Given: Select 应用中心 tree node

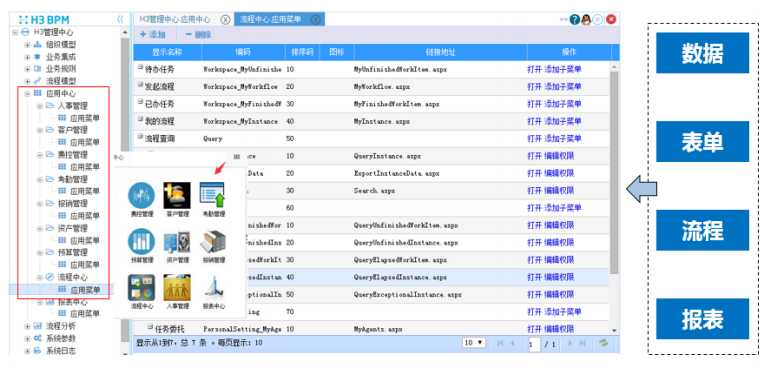Looking at the screenshot, I should 61,94.
